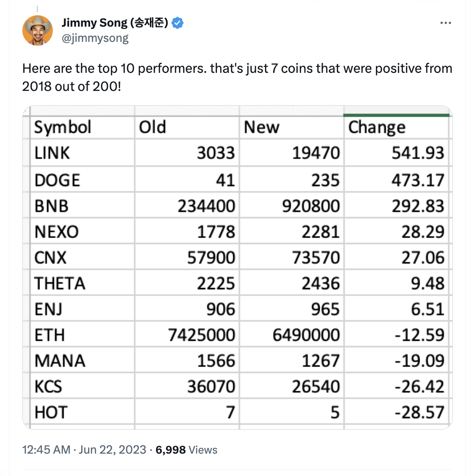Click the NEXO row symbol cell
This screenshot has height=476, width=471.
(82, 232)
